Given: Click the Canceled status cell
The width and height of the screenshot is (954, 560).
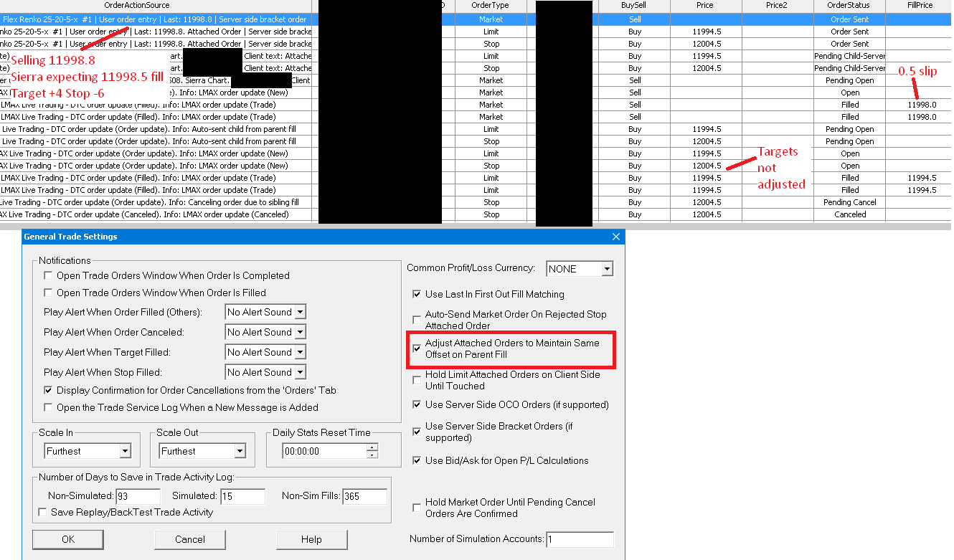Looking at the screenshot, I should click(850, 214).
